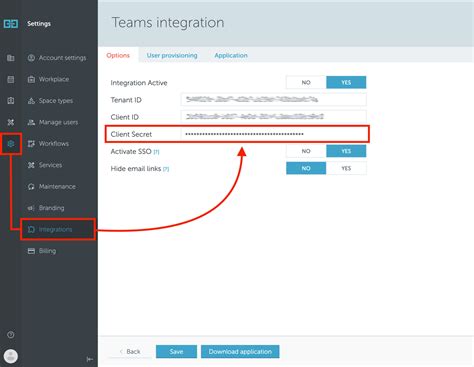
Task: Open the buildings icon in the narrow rail
Action: 11,58
